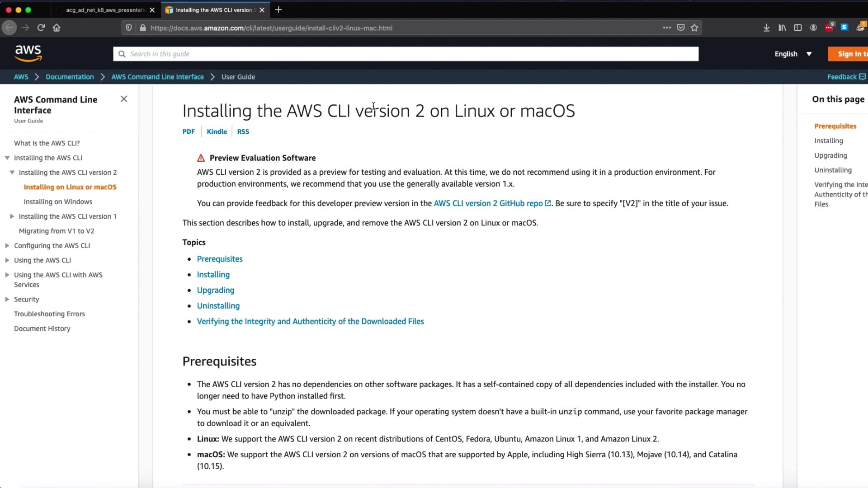This screenshot has height=488, width=868.
Task: Expand Configuring the AWS CLI section
Action: (x=7, y=246)
